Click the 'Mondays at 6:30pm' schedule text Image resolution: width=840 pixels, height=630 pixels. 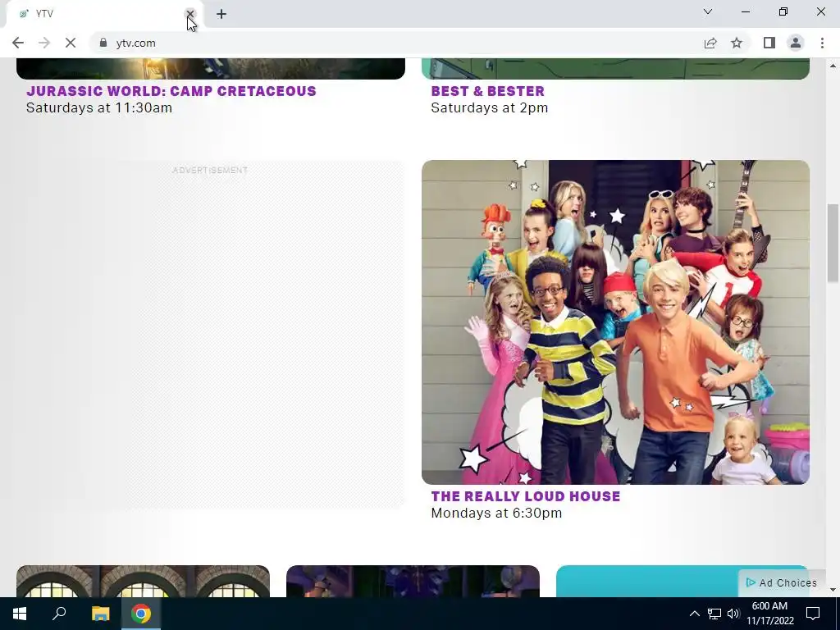pos(496,514)
